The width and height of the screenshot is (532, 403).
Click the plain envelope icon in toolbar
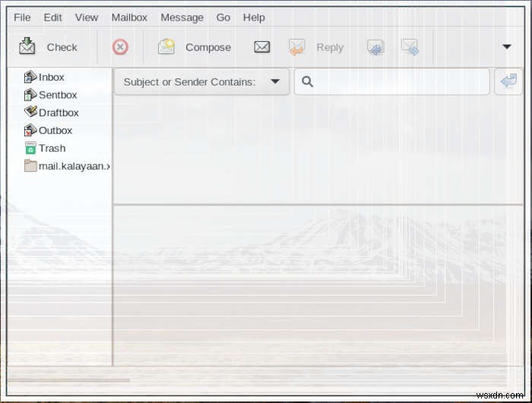[x=262, y=47]
